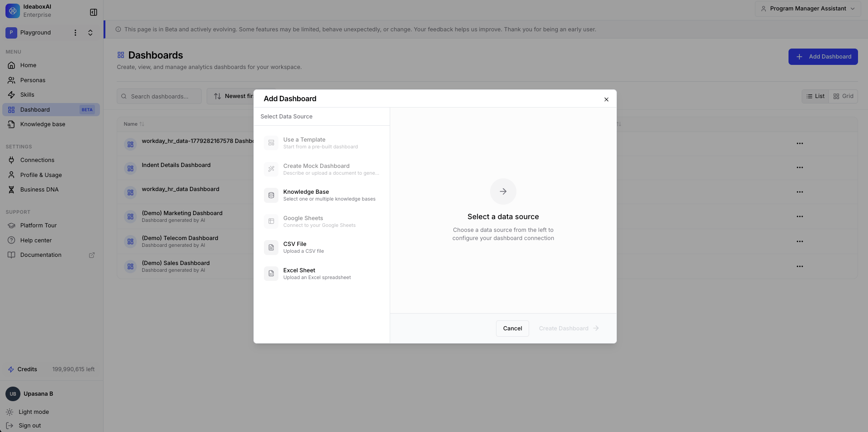Click (Demo) Telecom Dashboard icon

(x=130, y=242)
